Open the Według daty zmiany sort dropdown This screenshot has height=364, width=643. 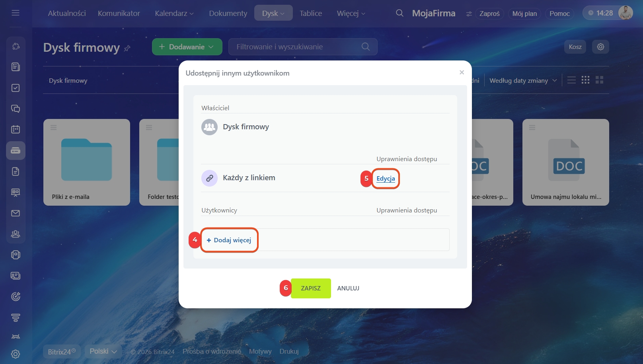(x=522, y=80)
